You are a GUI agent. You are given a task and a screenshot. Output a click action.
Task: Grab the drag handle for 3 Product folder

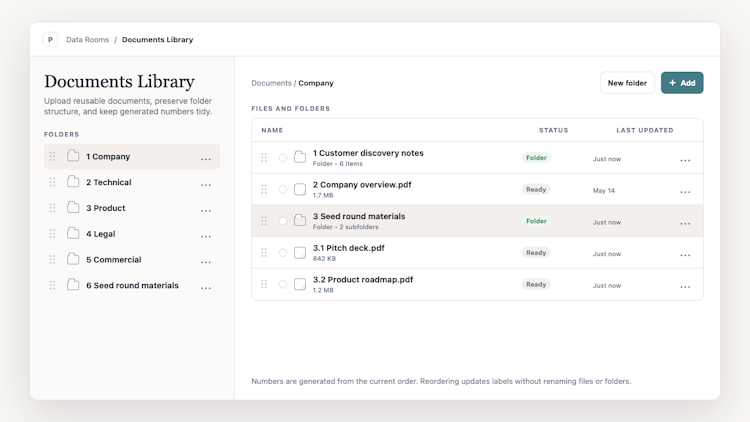(x=53, y=208)
